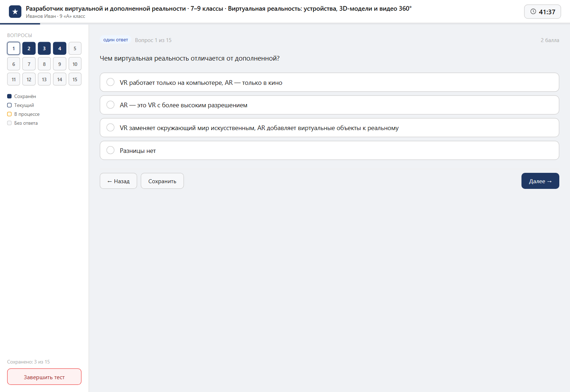Open question 11
The height and width of the screenshot is (392, 570).
tap(14, 79)
